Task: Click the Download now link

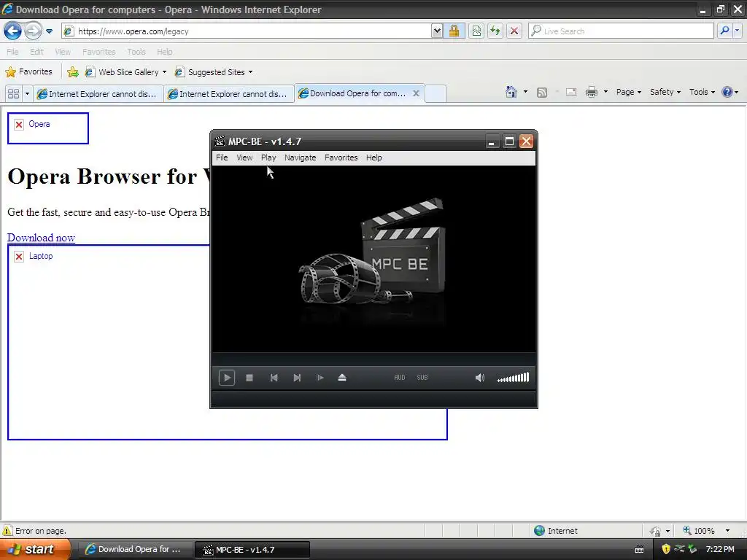Action: point(41,238)
